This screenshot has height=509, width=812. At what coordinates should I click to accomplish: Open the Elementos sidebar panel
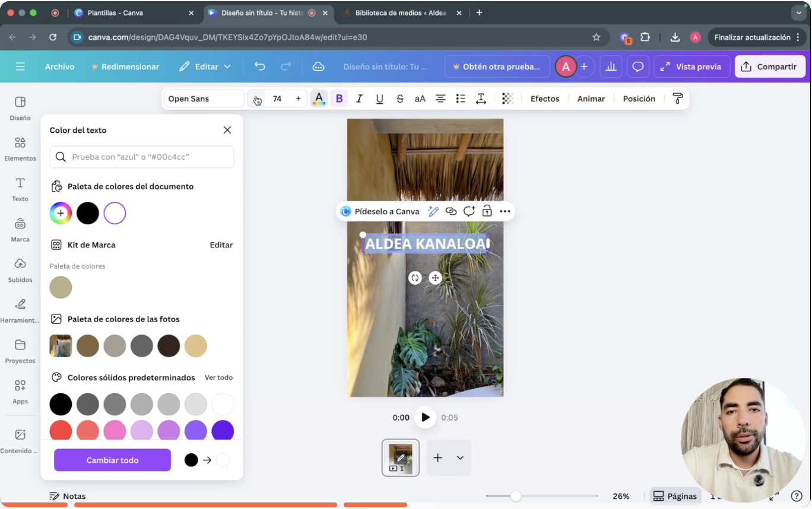click(20, 149)
